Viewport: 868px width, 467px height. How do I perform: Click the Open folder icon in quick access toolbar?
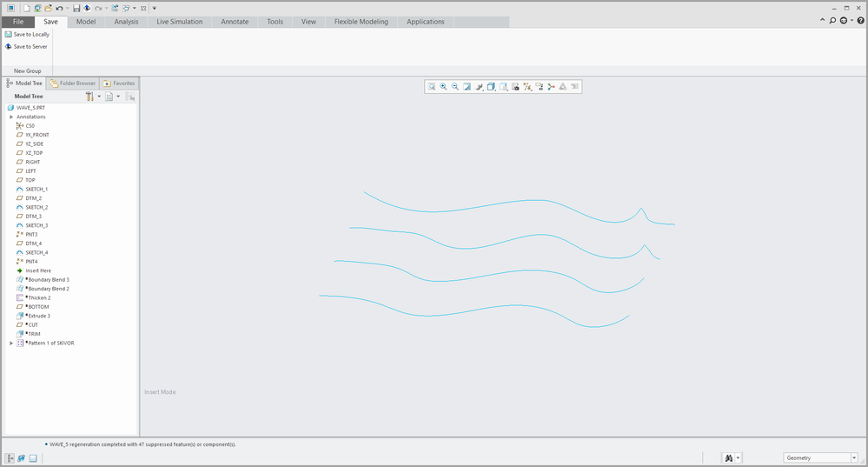48,8
